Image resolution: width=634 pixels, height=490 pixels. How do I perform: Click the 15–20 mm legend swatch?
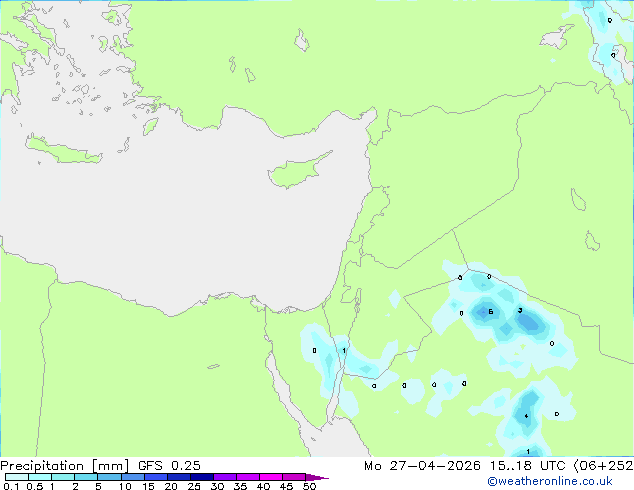click(x=156, y=477)
